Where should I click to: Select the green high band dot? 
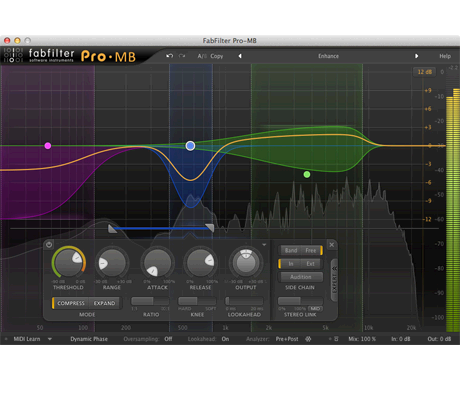click(307, 174)
